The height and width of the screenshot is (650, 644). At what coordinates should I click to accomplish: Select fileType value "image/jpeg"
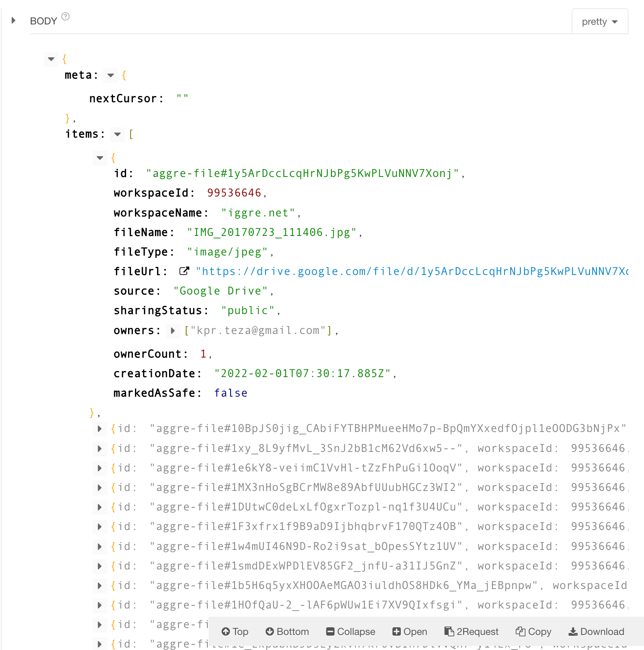click(228, 252)
